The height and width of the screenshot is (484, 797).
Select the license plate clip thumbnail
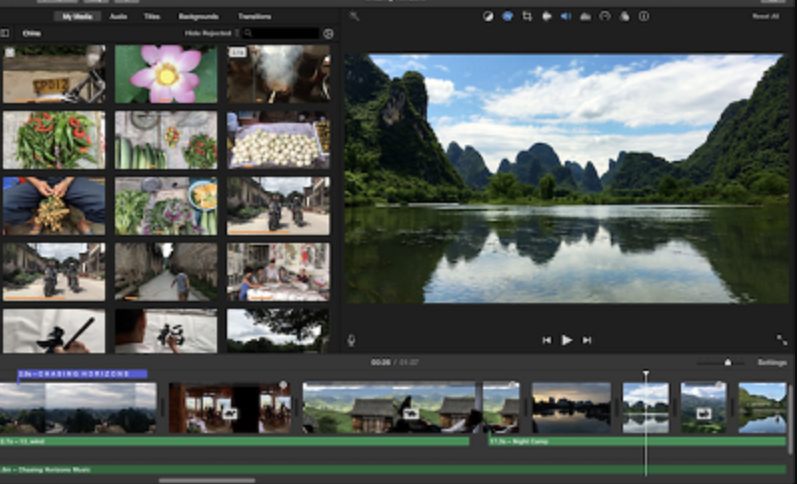(x=54, y=74)
